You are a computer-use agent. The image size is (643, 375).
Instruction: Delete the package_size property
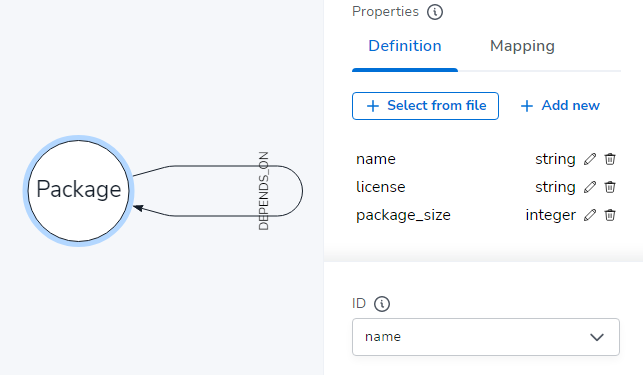[610, 215]
